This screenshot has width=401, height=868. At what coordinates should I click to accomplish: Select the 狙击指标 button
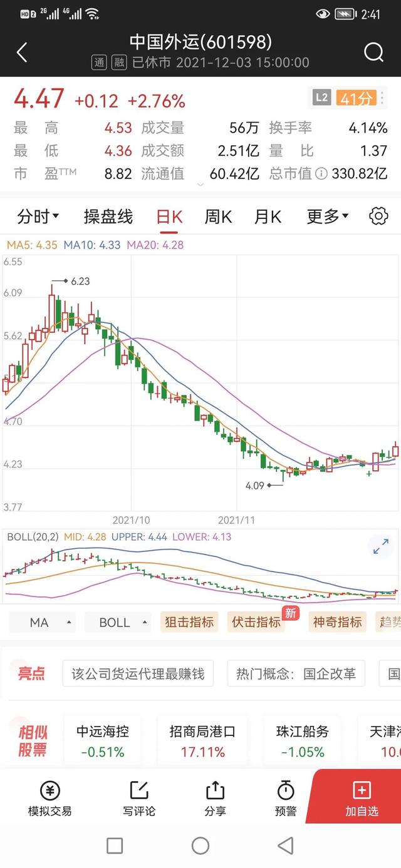tap(189, 622)
